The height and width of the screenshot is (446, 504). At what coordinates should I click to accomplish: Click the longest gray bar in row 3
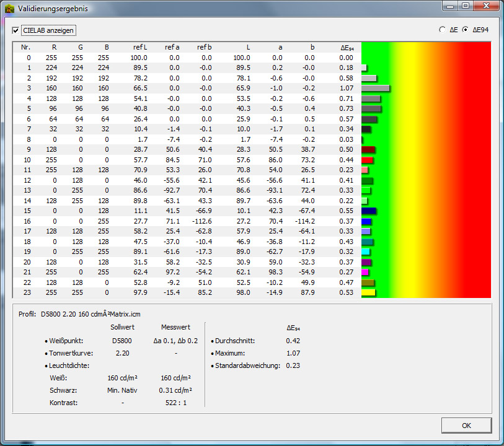pos(375,89)
